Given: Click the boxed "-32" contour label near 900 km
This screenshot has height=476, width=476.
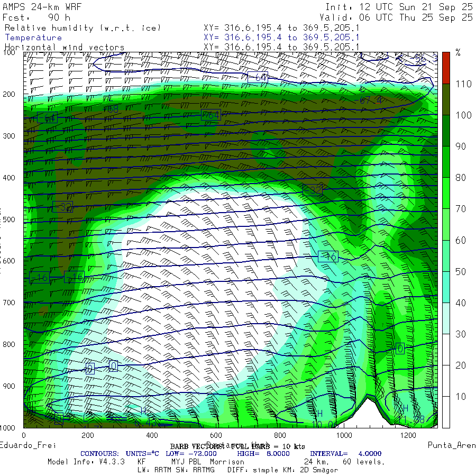Looking at the screenshot, I should pos(313,190).
